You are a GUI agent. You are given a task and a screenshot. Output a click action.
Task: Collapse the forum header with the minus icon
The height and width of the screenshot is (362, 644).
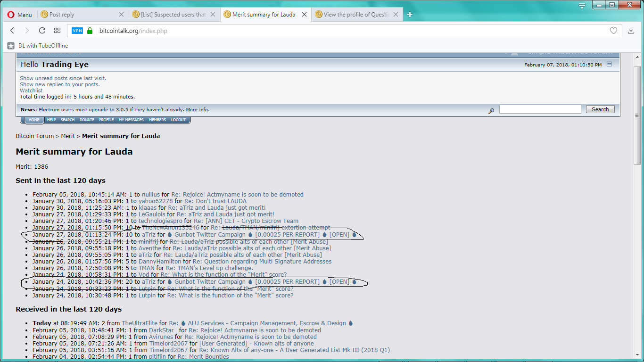[609, 64]
